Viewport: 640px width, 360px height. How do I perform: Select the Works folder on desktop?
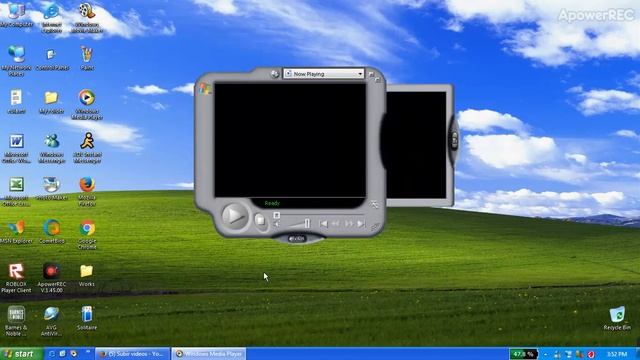[x=87, y=276]
